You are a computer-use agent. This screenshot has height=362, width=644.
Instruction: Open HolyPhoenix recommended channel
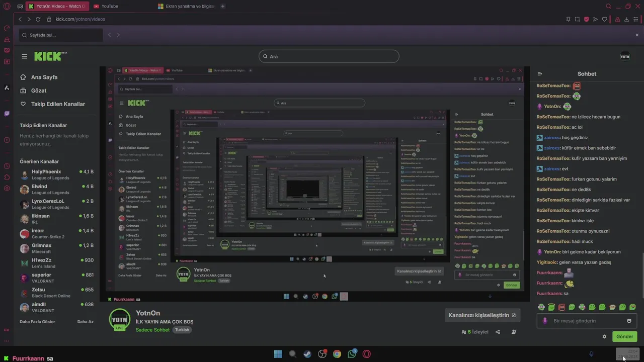(x=56, y=174)
